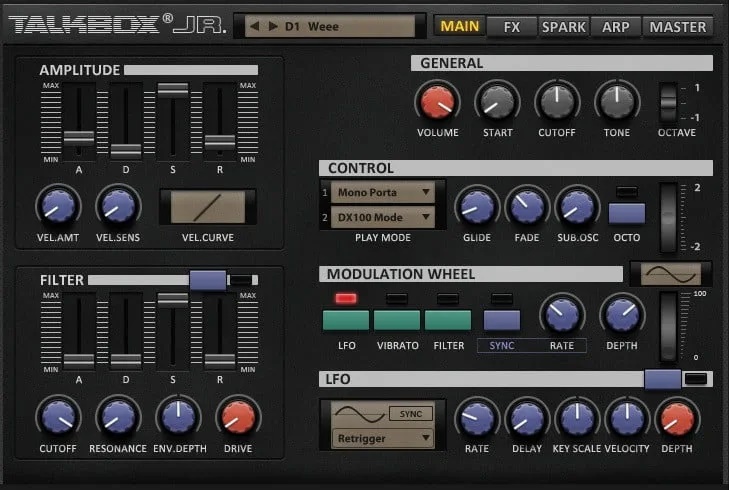Viewport: 729px width, 490px height.
Task: Click the VEL.SENS knob
Action: (x=118, y=206)
